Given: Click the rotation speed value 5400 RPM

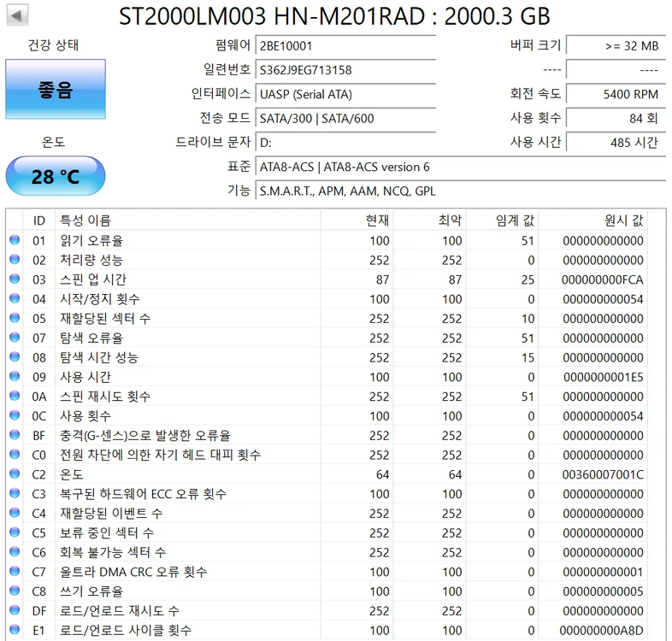Looking at the screenshot, I should [x=616, y=94].
